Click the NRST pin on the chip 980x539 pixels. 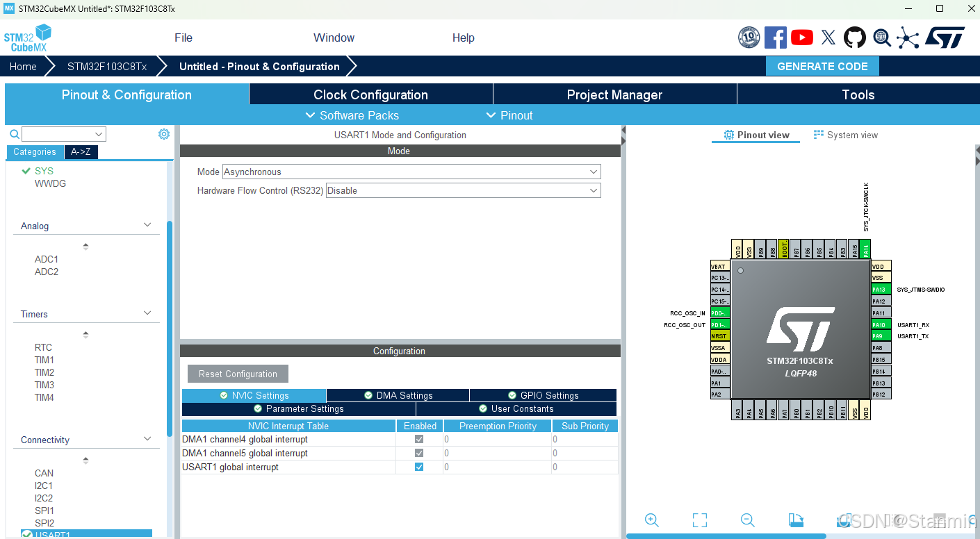(720, 336)
